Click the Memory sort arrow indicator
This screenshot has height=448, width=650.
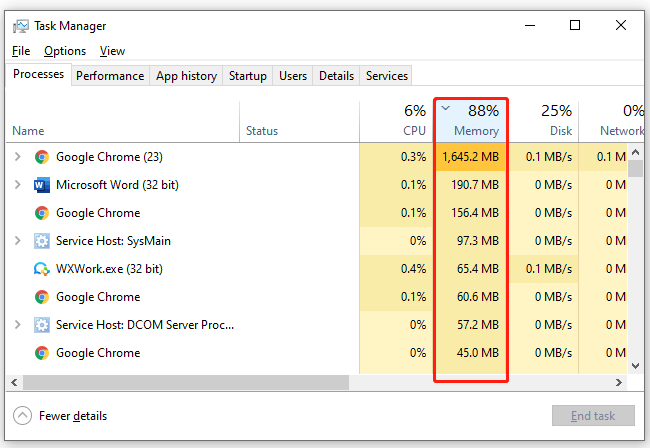click(446, 108)
